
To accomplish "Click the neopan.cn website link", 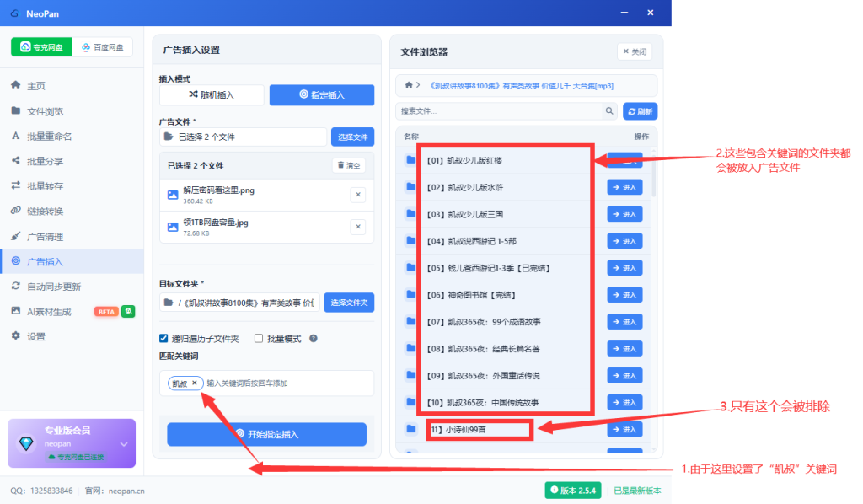I will (126, 491).
